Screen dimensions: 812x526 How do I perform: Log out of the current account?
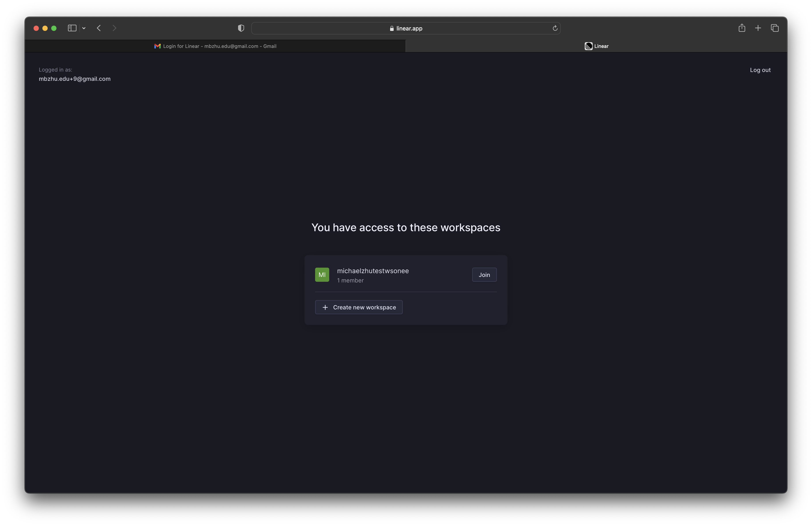click(x=760, y=70)
